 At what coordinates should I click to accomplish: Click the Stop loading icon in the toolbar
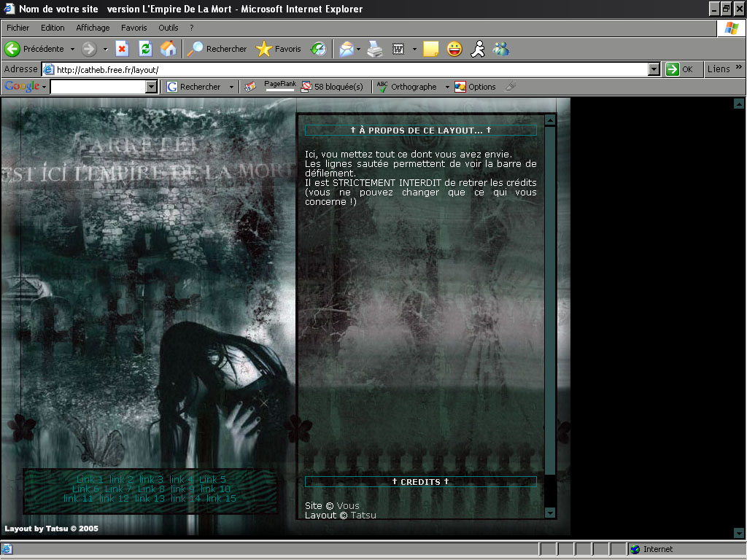[122, 49]
